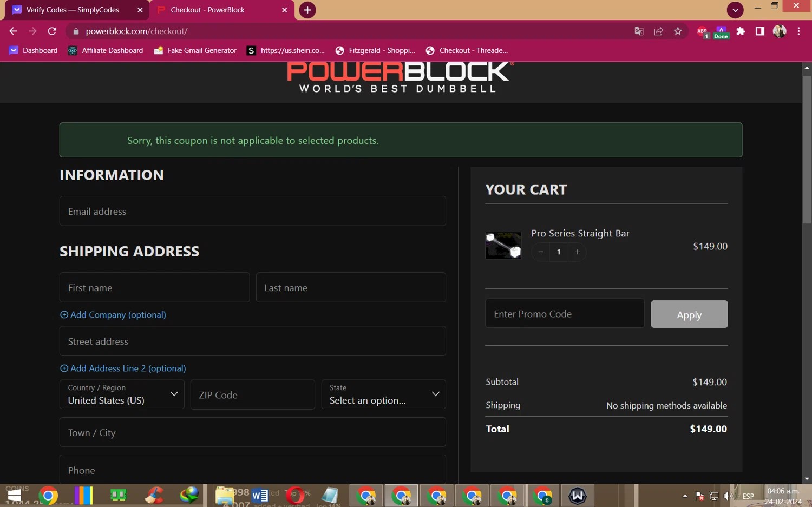Viewport: 812px width, 507px height.
Task: Open the State select an option dropdown
Action: [383, 394]
